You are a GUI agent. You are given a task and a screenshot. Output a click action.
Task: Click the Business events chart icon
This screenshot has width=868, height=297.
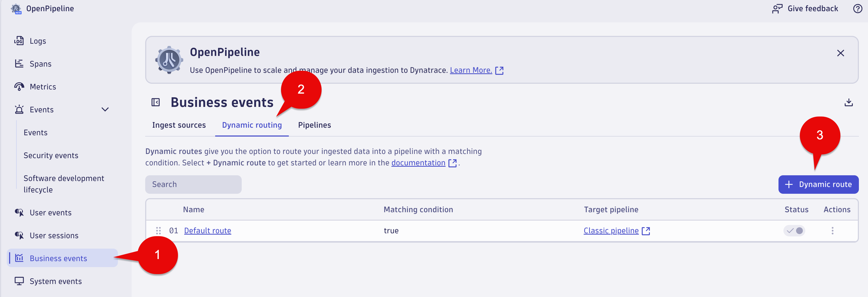coord(19,258)
